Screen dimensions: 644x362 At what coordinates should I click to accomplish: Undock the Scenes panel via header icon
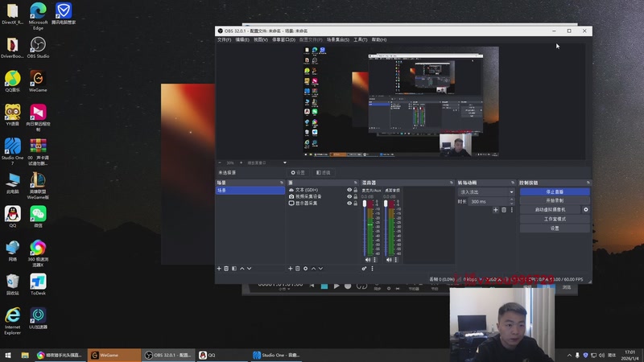click(282, 183)
